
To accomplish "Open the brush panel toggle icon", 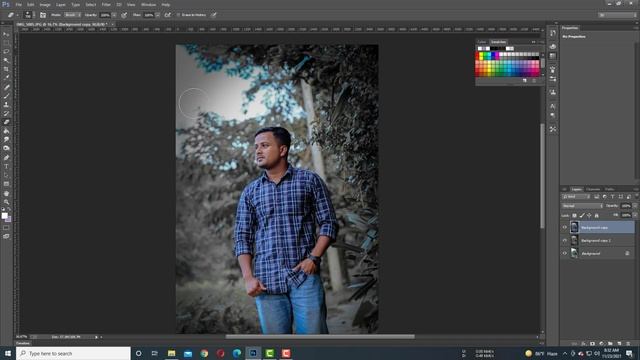I will pos(43,15).
